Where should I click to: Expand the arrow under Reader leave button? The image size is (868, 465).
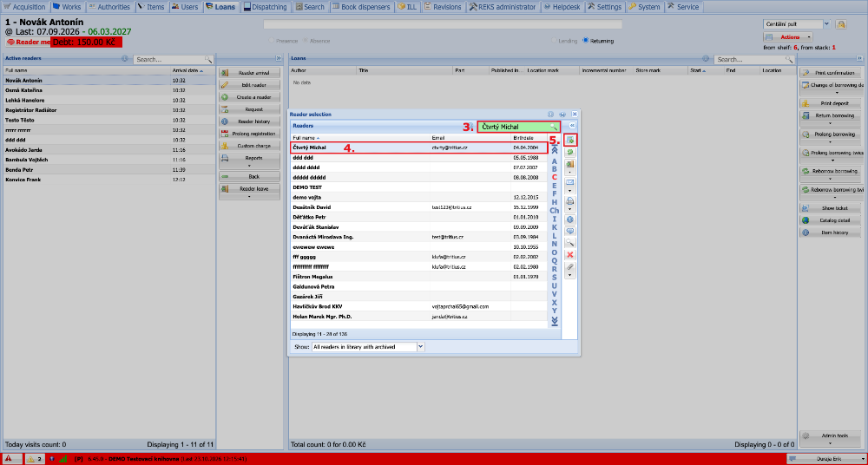[248, 196]
